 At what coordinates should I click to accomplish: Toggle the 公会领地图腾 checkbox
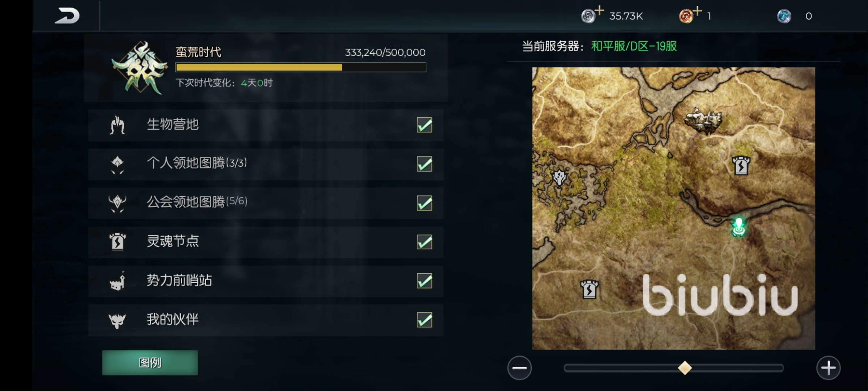tap(425, 203)
